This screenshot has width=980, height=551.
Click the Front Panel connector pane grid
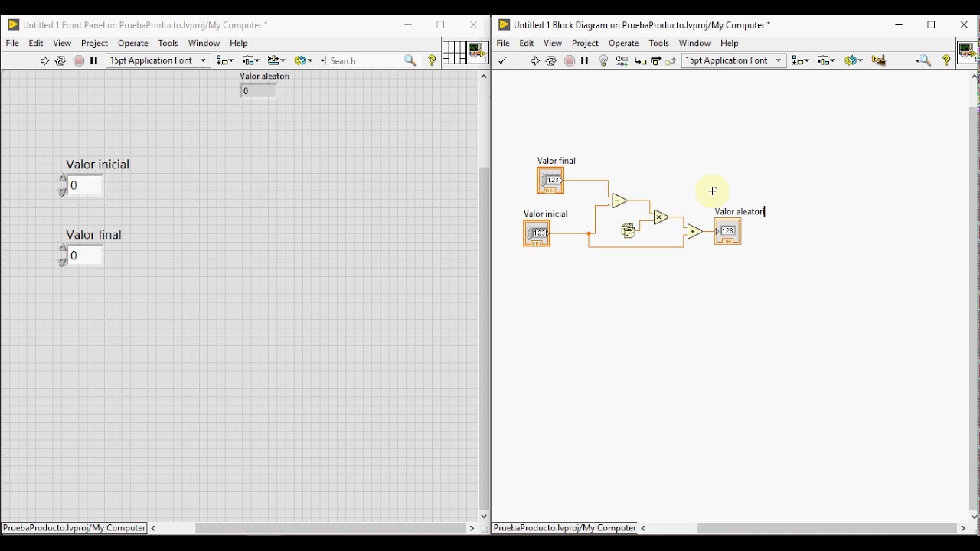coord(453,52)
